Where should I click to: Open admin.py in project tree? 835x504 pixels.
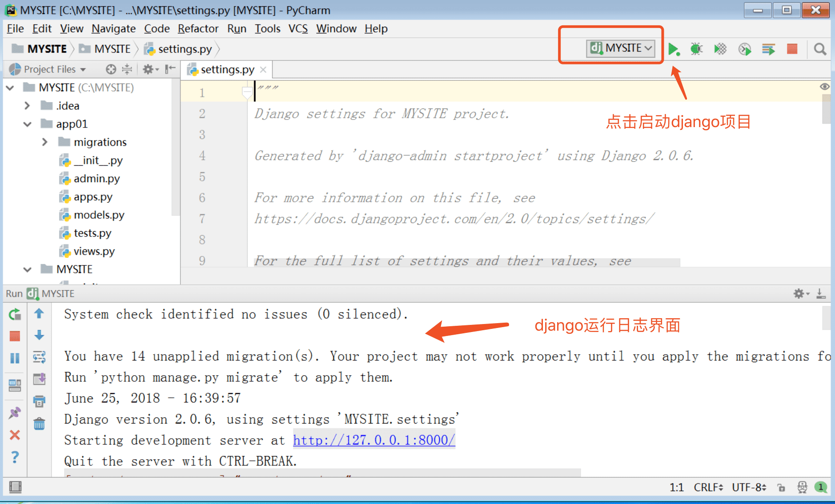coord(90,179)
